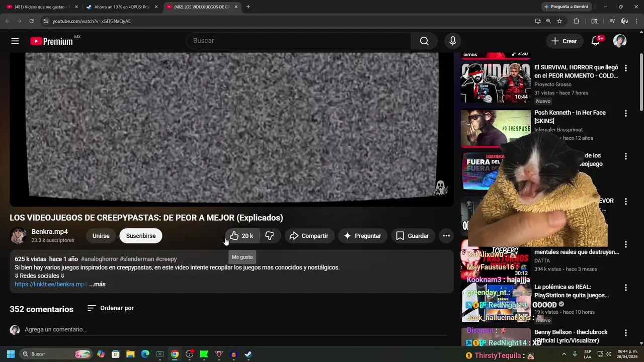Viewport: 644px width, 362px height.
Task: Show hidden tray icons chevron
Action: click(564, 354)
